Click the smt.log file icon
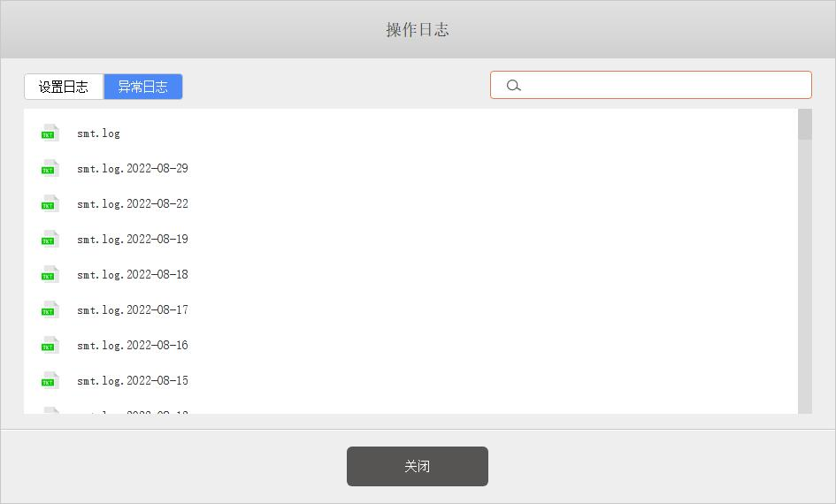The height and width of the screenshot is (504, 836). pyautogui.click(x=50, y=133)
